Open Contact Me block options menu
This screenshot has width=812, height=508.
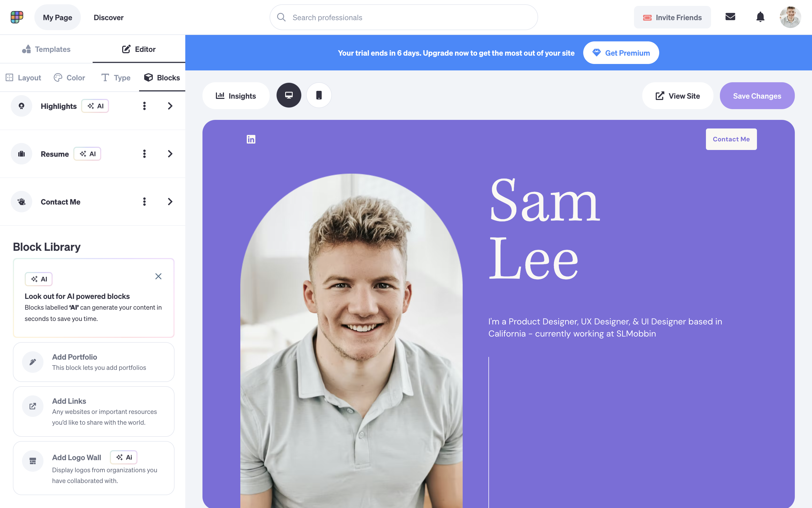[144, 202]
